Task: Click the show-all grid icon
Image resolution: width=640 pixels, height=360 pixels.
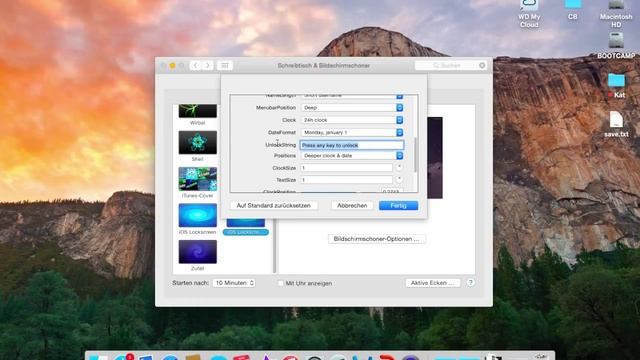Action: click(x=224, y=65)
